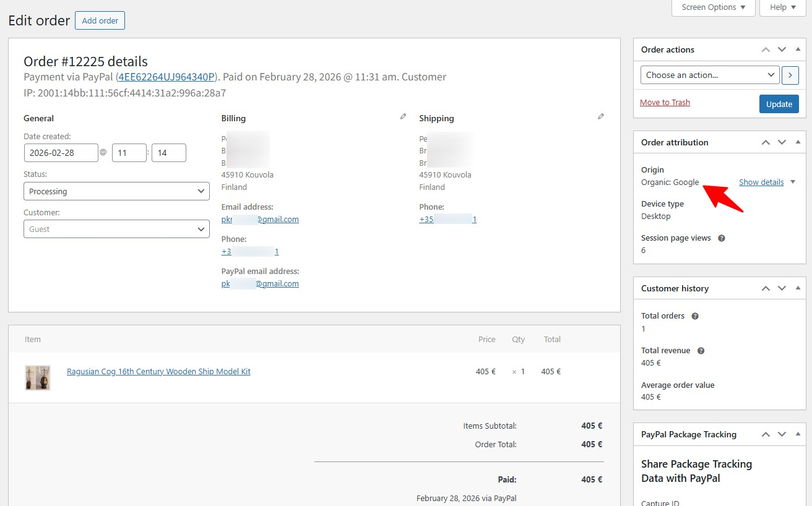Click the Ragusian Cog product thumbnail
This screenshot has height=506, width=812.
[x=37, y=377]
